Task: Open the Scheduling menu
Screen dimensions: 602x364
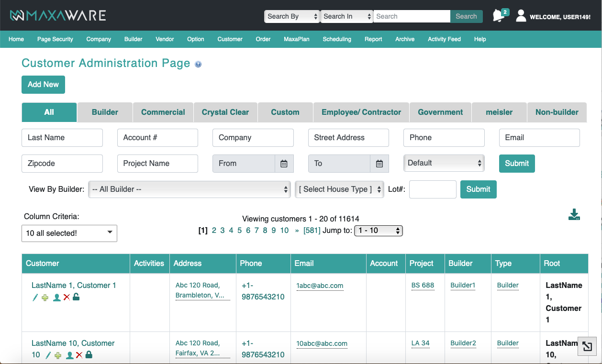Action: pos(337,39)
